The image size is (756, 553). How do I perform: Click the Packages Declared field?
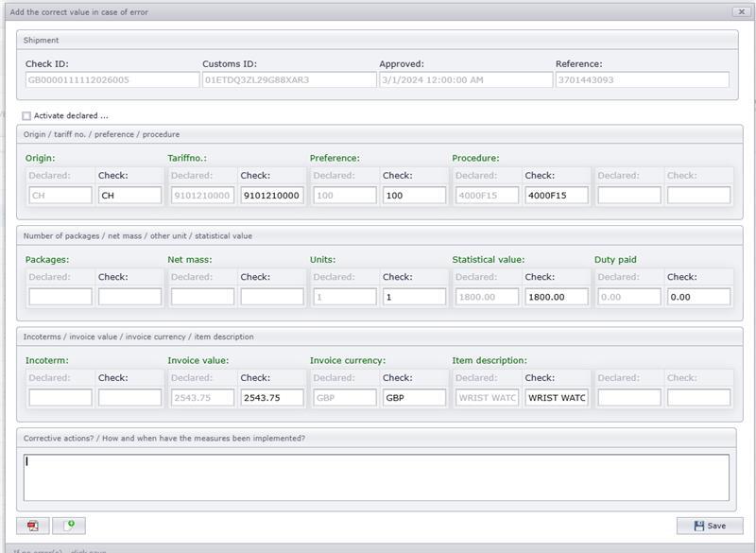coord(60,297)
